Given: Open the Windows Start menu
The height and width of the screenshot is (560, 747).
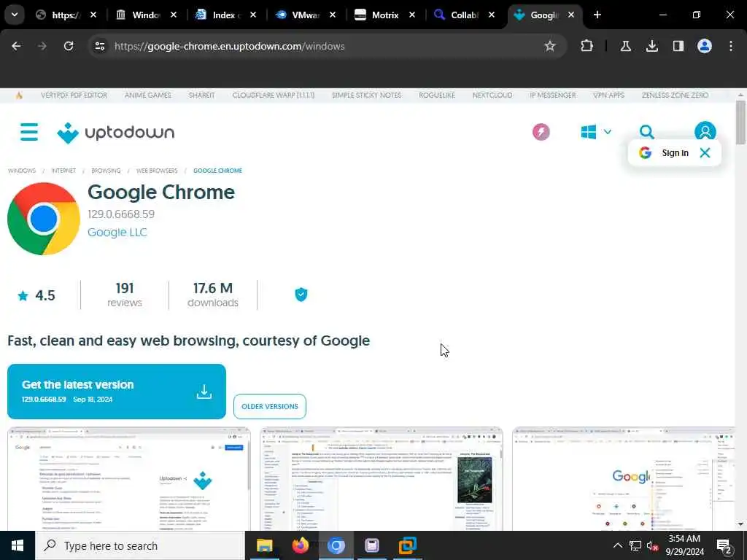Looking at the screenshot, I should pos(18,545).
